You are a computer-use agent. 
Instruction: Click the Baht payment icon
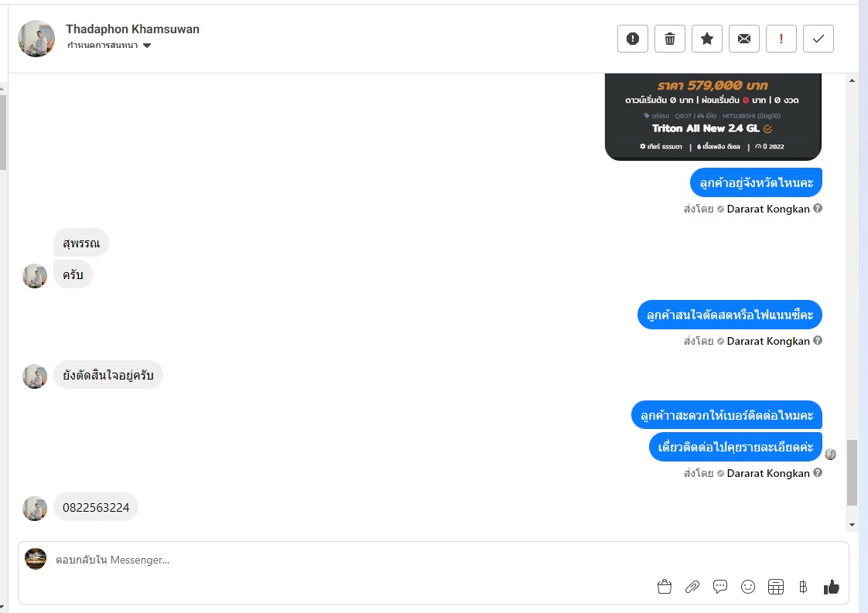(803, 587)
